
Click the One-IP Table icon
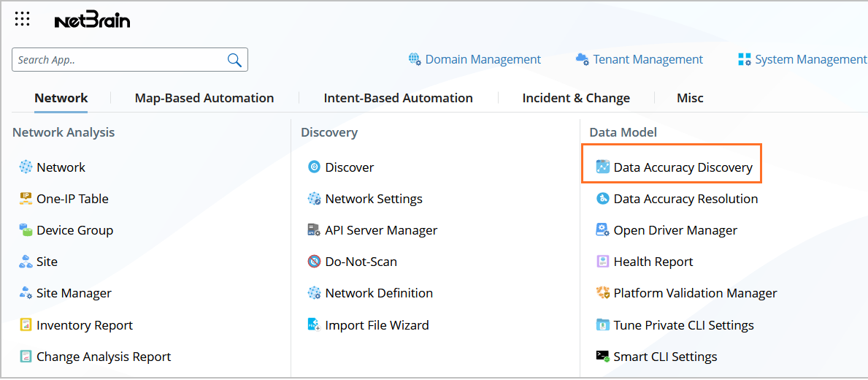(x=26, y=199)
